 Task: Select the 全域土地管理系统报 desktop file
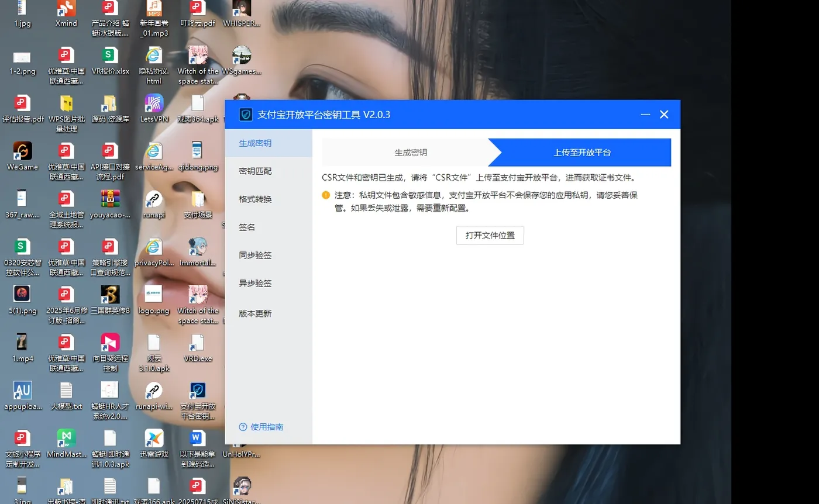point(66,210)
